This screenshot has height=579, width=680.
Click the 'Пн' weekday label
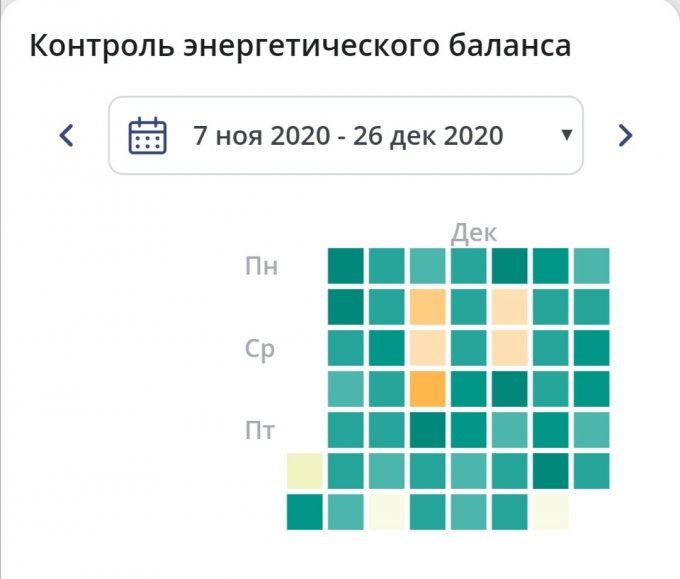262,266
